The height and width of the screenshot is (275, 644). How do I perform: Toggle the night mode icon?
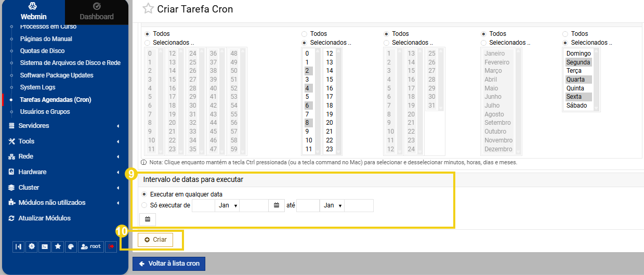click(32, 246)
